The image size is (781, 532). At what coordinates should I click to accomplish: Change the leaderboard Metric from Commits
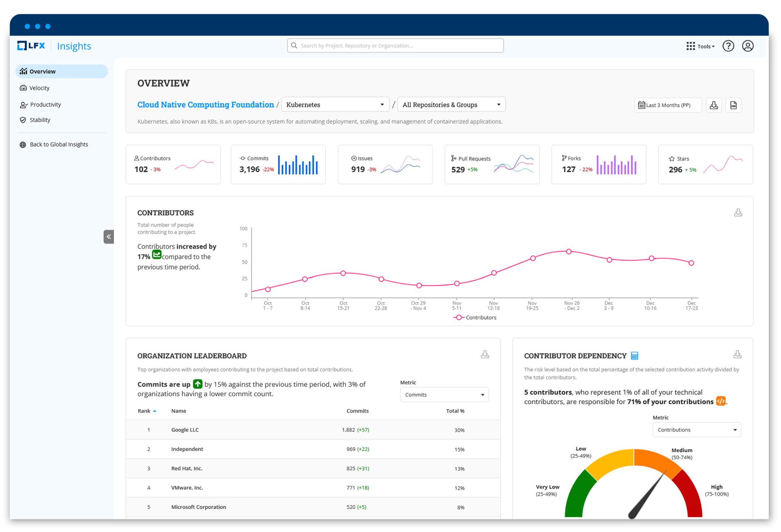[444, 394]
